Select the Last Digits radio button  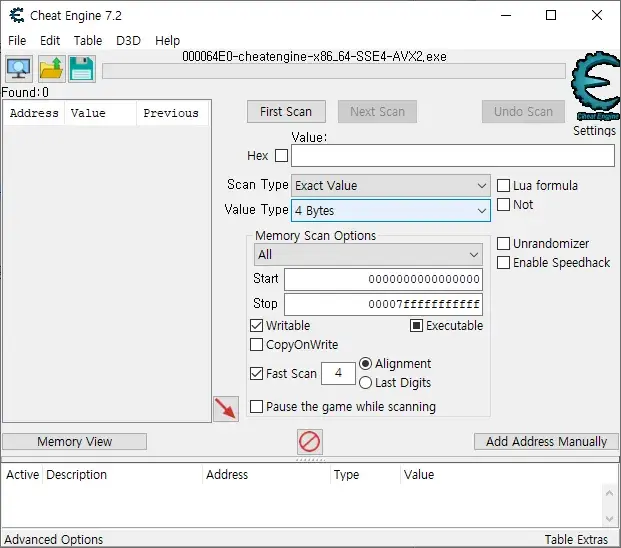pos(365,383)
